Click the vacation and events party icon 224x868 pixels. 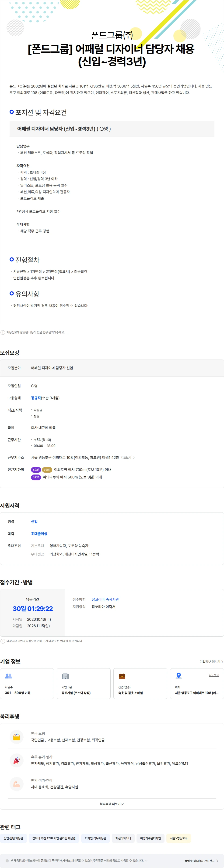(17, 760)
